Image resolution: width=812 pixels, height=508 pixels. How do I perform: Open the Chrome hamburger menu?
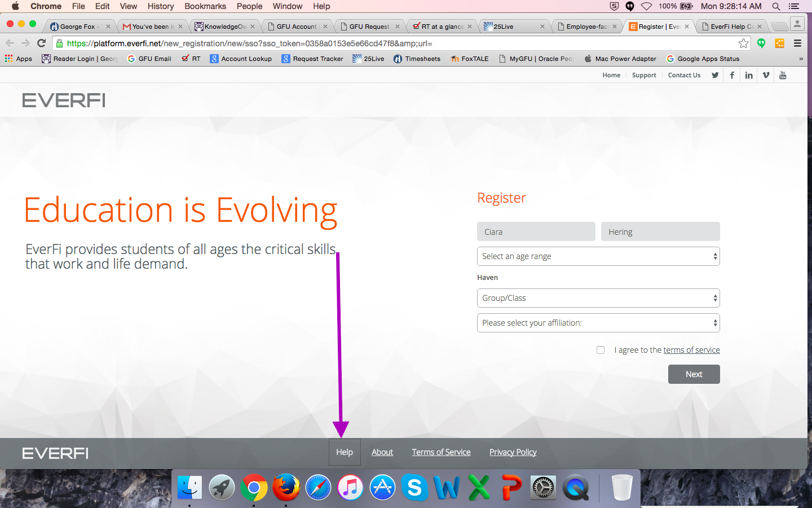tap(797, 43)
